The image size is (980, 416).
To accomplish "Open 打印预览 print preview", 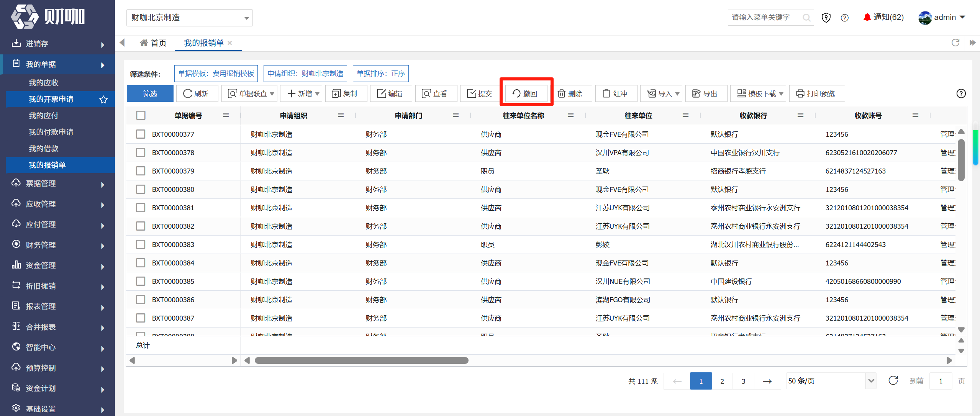I will tap(817, 93).
